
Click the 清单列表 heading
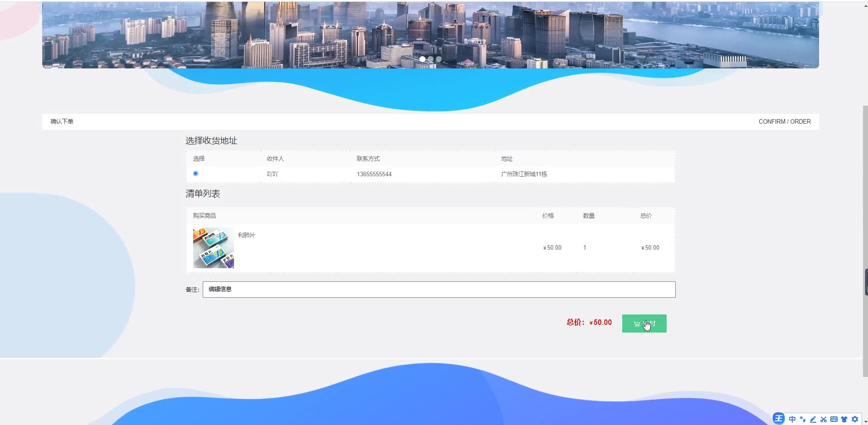point(203,193)
